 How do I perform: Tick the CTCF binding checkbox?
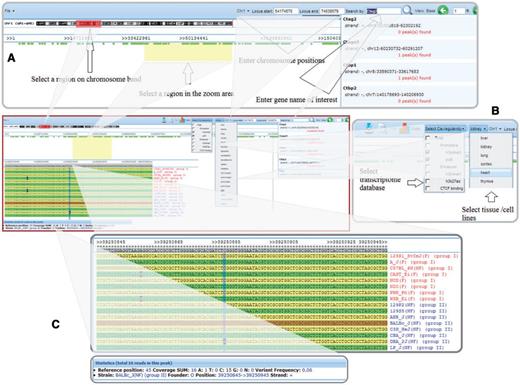(427, 189)
